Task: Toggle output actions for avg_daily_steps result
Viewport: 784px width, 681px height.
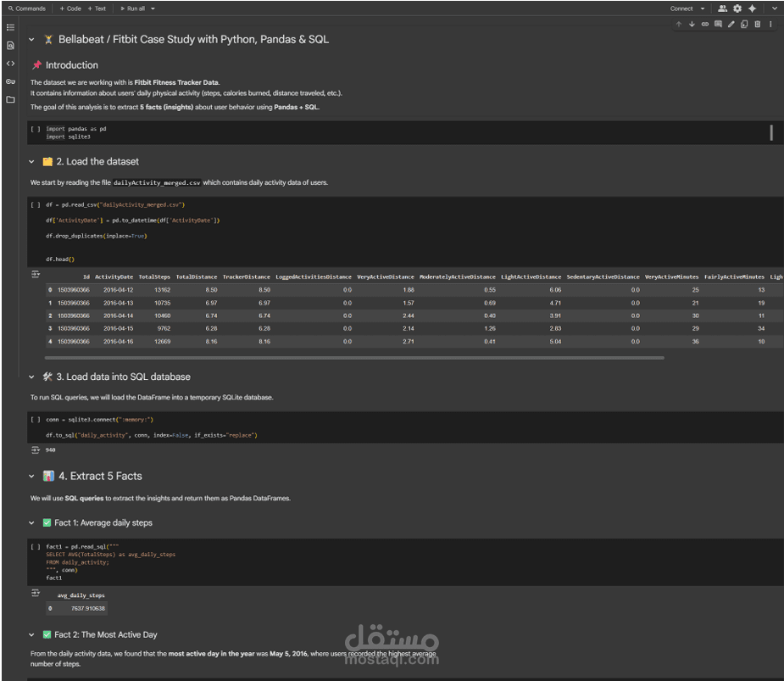Action: click(x=36, y=593)
